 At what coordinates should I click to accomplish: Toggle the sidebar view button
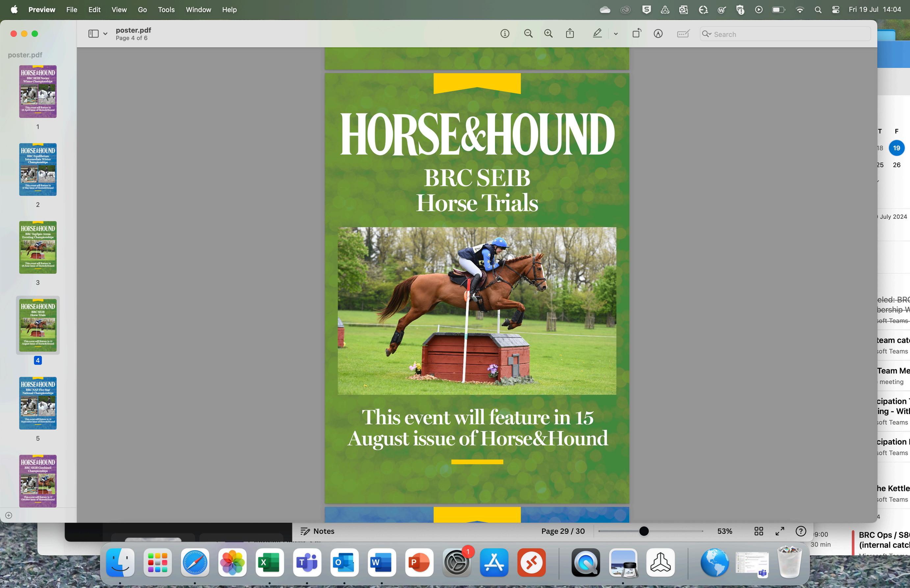[93, 34]
